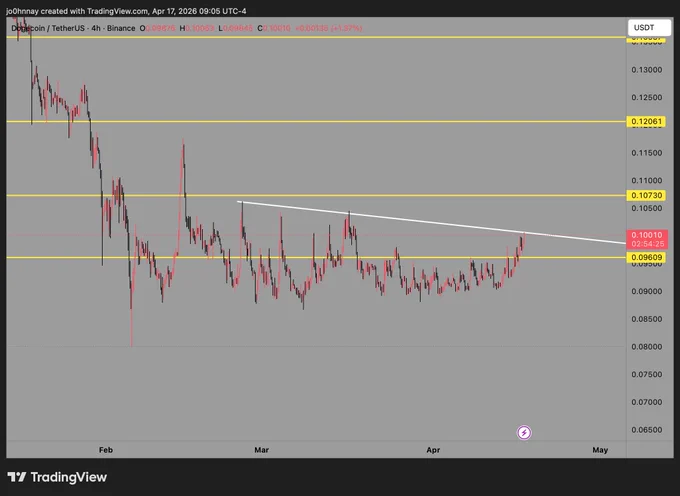
Task: Select the 0.09609 yellow price label
Action: tap(647, 258)
